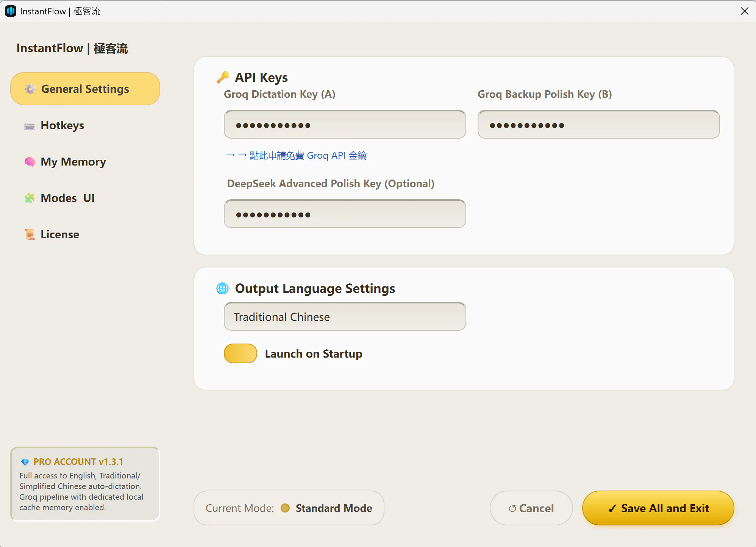756x547 pixels.
Task: Click the brain icon beside My Memory
Action: point(30,162)
